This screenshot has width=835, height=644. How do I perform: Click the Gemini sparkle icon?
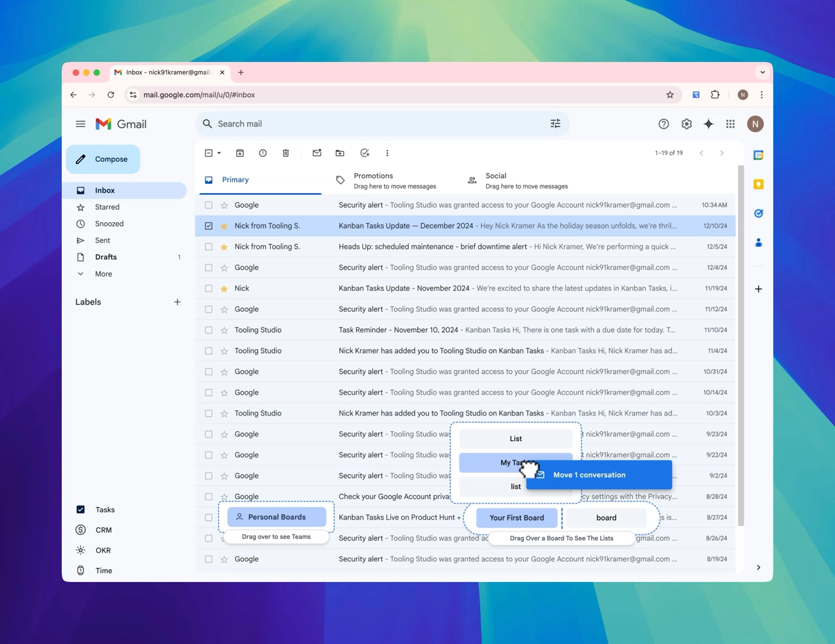click(708, 124)
